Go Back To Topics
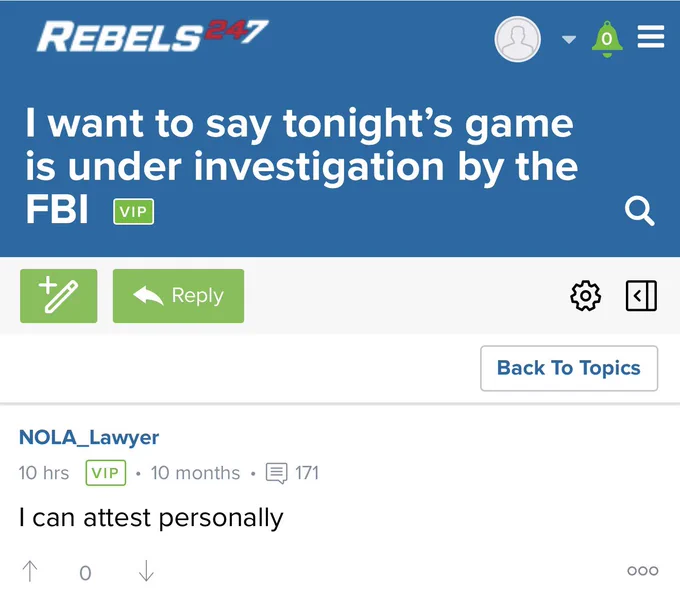Screen dimensions: 680x607 [x=569, y=368]
